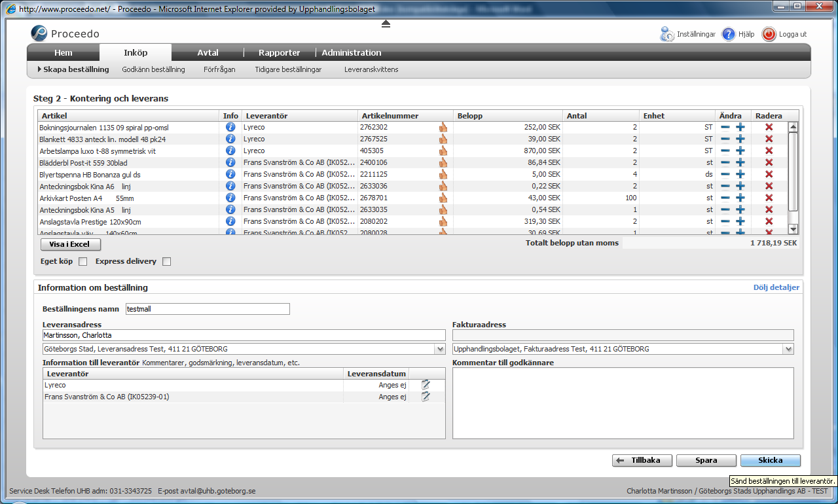Increase quantity of Bokningsjournalen 1135
The height and width of the screenshot is (504, 838).
740,127
